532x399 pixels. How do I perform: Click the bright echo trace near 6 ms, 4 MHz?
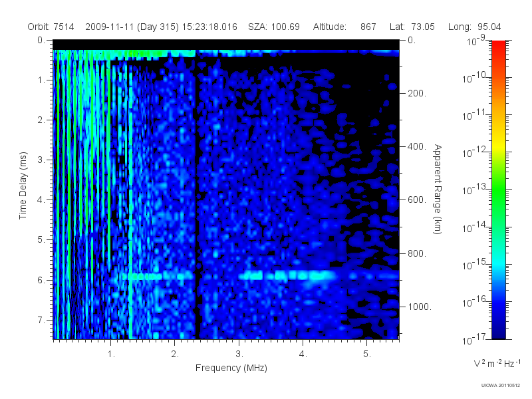pyautogui.click(x=289, y=275)
